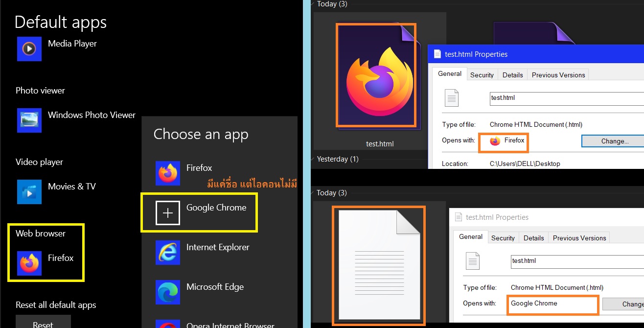Click the plus icon beside Google Chrome
Screen dimensions: 644x328
[168, 213]
